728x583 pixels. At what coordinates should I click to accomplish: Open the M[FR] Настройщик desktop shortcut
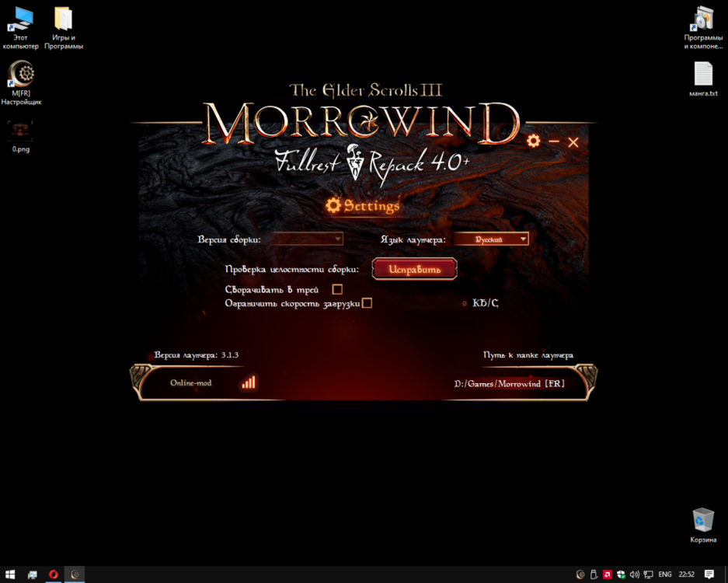click(21, 75)
